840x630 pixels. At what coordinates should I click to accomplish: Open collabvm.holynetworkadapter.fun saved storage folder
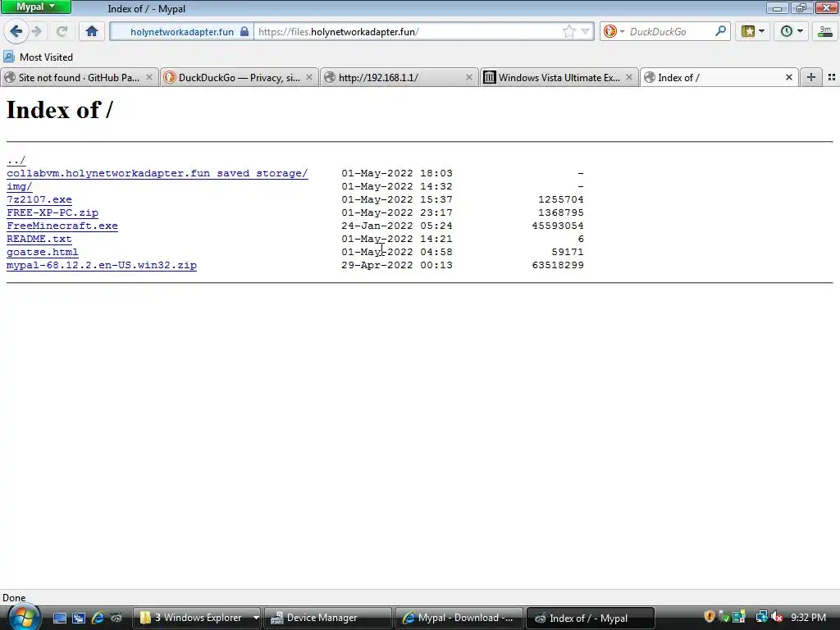pos(157,173)
